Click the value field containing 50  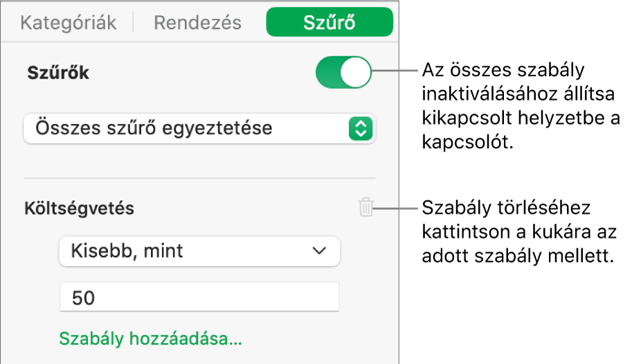point(199,298)
